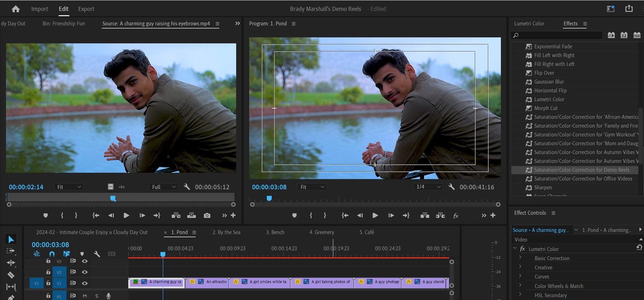This screenshot has height=300, width=644.
Task: Filter 32-bit color effects icon
Action: pos(624,35)
